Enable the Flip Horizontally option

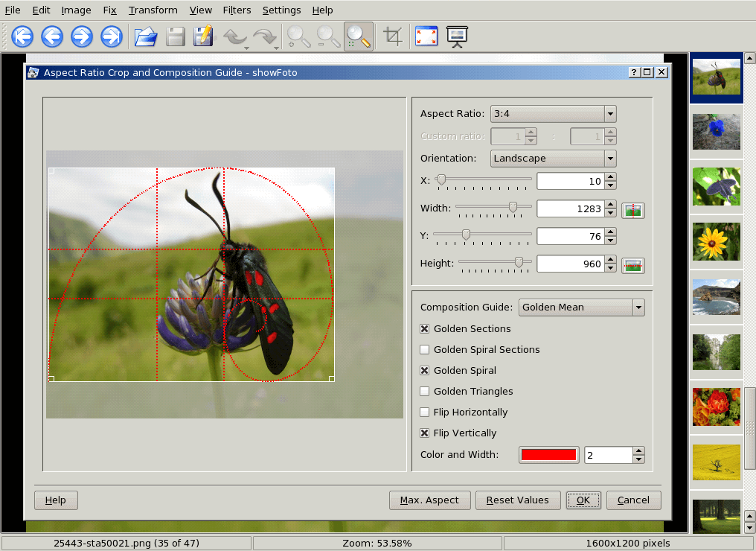[425, 413]
